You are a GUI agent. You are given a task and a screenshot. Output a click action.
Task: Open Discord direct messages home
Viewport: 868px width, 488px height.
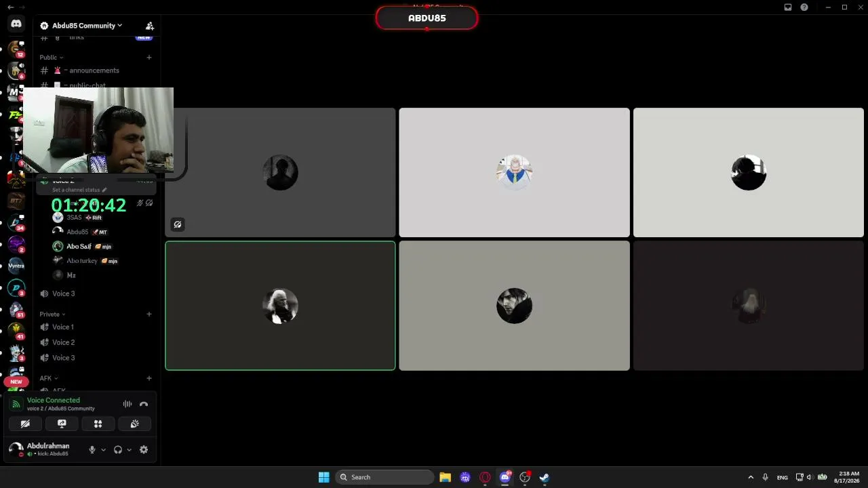click(x=16, y=24)
